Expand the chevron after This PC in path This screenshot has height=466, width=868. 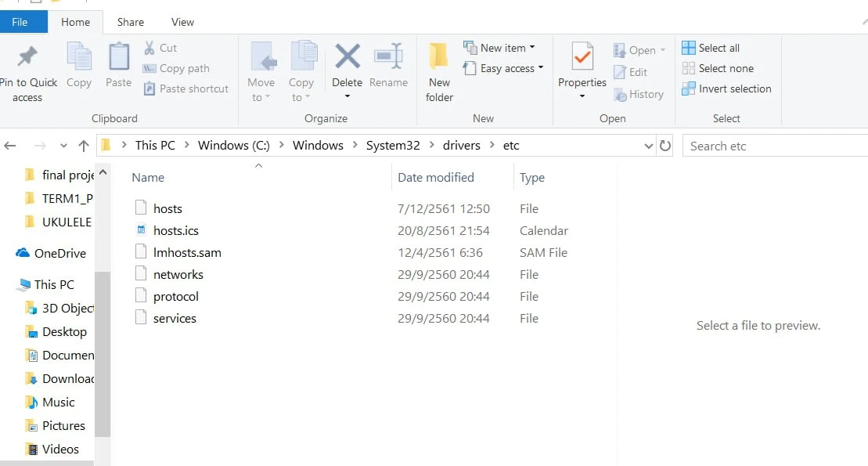tap(186, 145)
